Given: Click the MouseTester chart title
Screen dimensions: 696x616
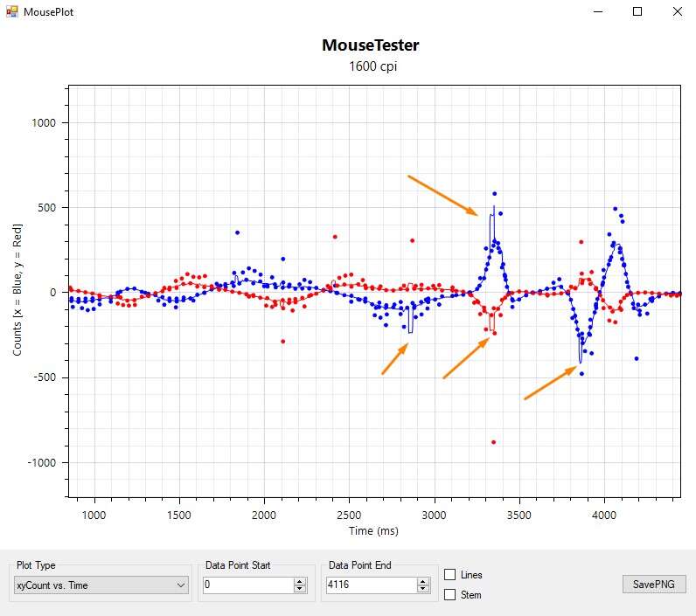Looking at the screenshot, I should (x=370, y=45).
